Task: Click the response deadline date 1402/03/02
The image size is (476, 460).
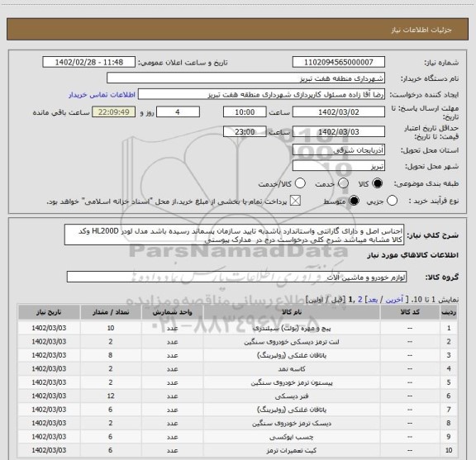Action: tap(339, 112)
